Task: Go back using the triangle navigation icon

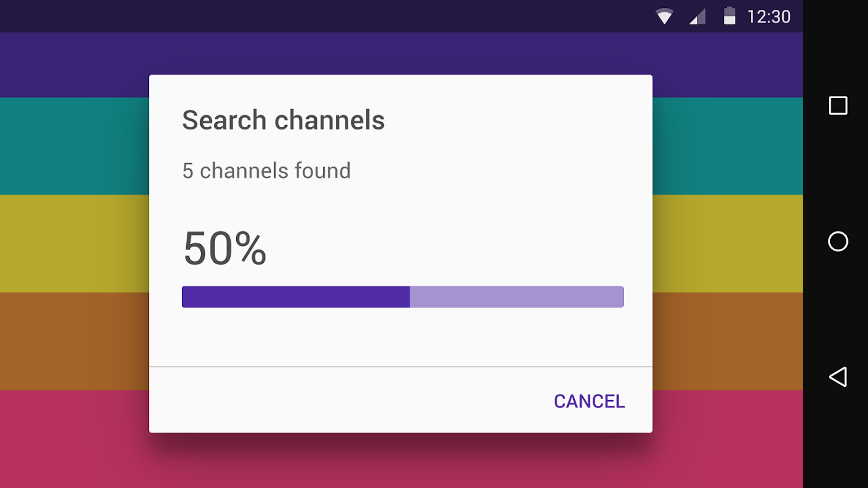Action: pyautogui.click(x=837, y=377)
